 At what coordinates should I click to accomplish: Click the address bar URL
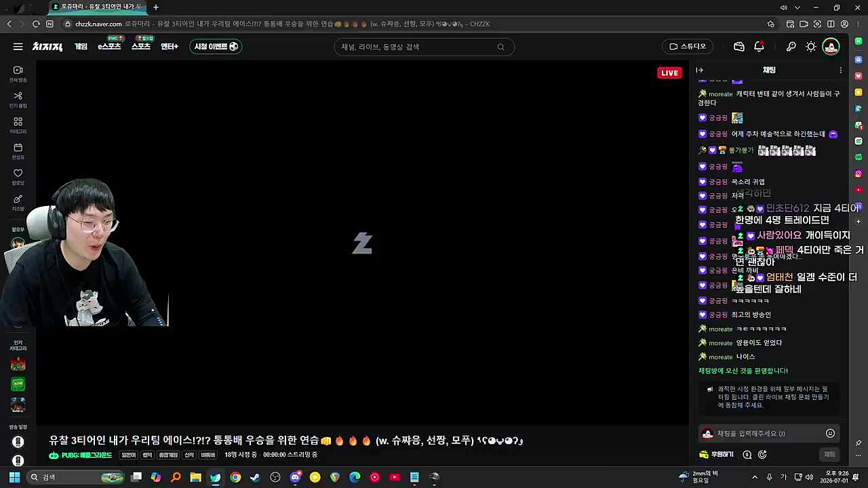pos(98,24)
